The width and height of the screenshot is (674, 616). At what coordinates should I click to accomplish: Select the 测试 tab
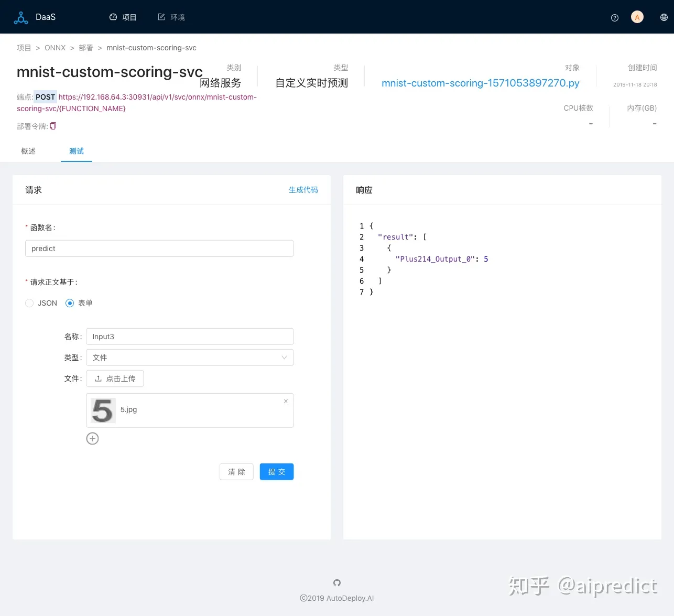[x=77, y=151]
